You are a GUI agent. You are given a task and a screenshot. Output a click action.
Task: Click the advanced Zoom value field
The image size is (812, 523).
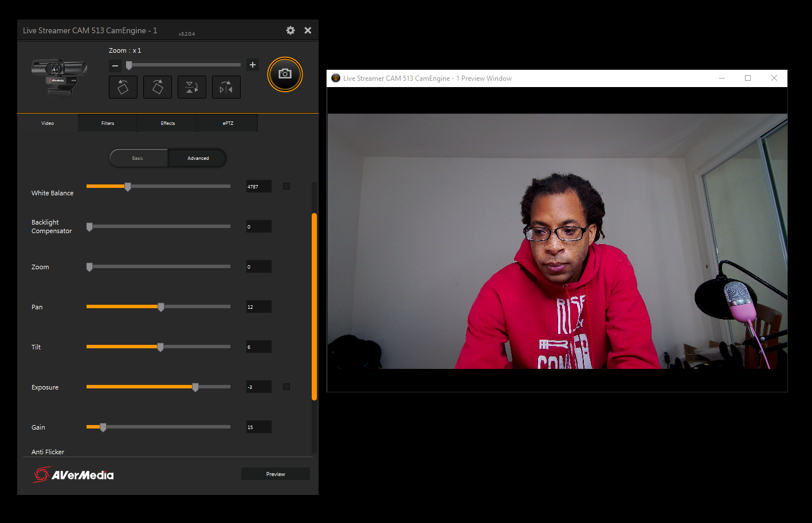click(x=259, y=267)
